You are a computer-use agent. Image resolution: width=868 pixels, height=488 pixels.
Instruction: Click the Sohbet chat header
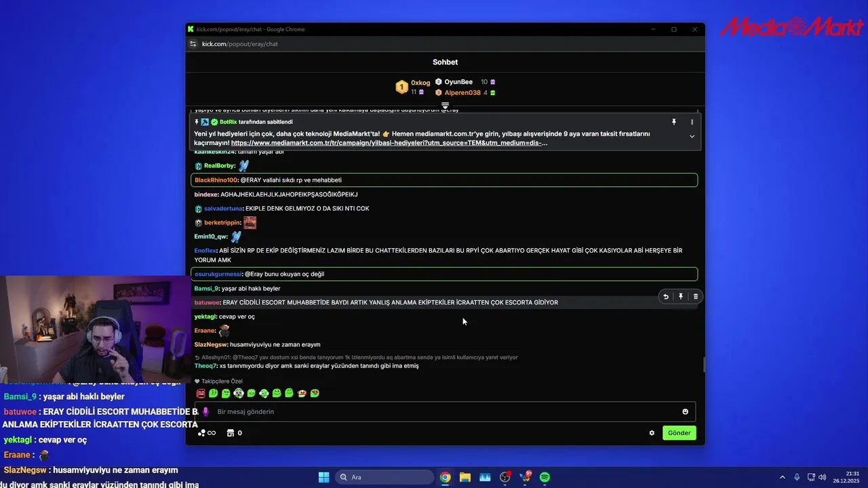pos(445,62)
